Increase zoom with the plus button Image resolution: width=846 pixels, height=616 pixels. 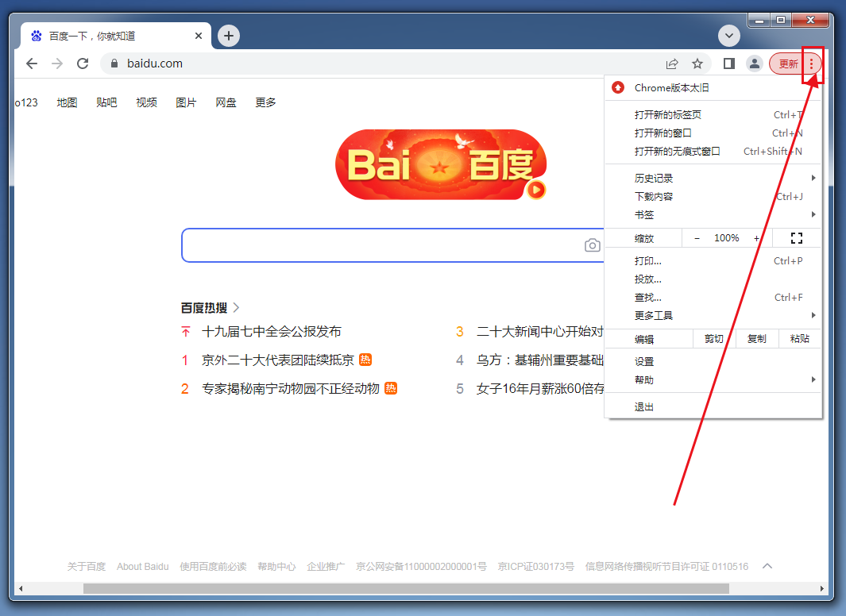click(x=756, y=238)
